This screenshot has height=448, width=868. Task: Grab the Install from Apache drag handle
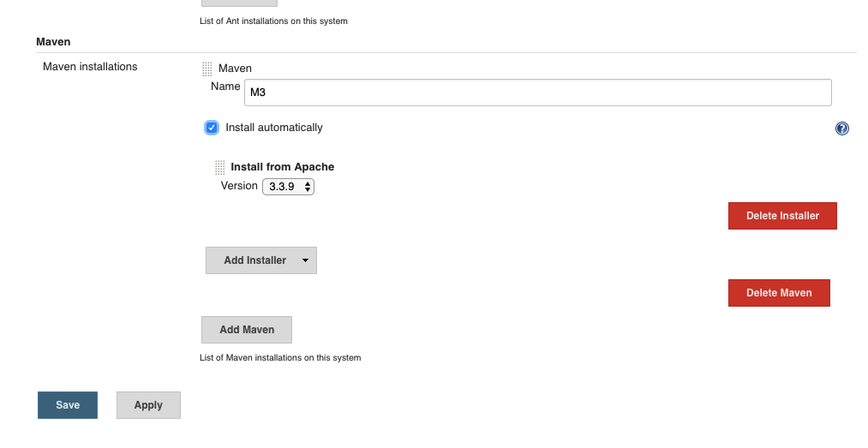(219, 167)
